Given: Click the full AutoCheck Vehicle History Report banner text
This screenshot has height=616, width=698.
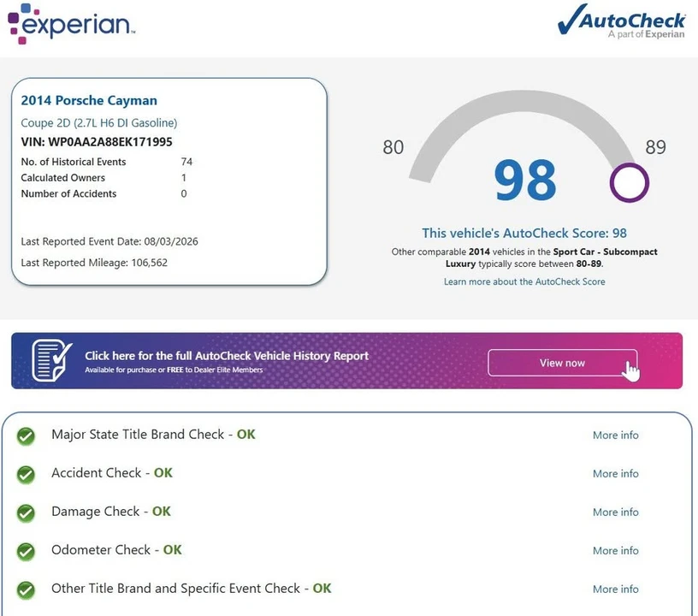Looking at the screenshot, I should click(227, 356).
